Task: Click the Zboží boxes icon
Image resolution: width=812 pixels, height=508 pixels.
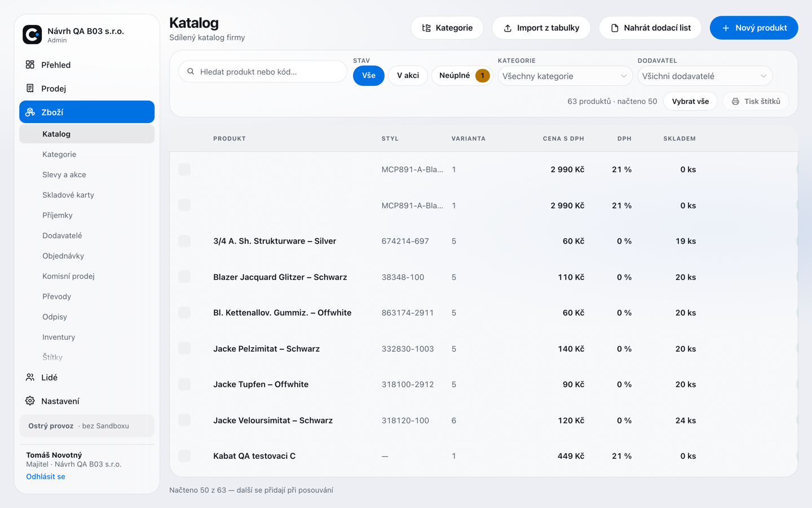Action: [30, 112]
